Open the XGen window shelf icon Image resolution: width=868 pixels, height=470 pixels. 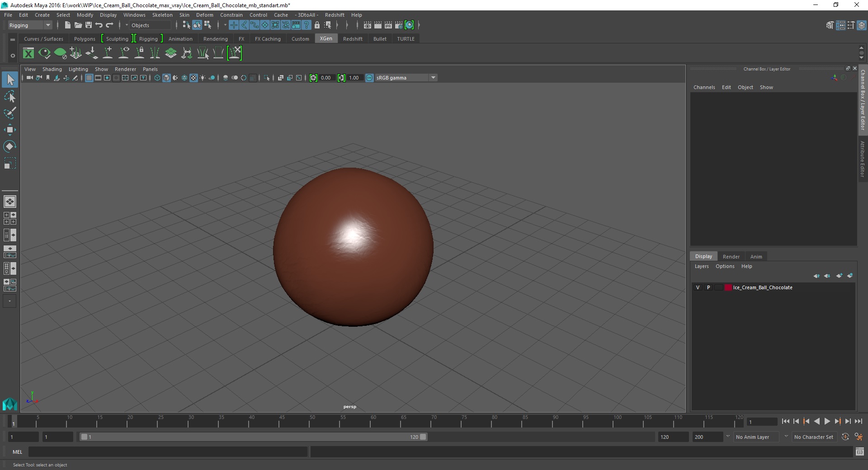(28, 53)
